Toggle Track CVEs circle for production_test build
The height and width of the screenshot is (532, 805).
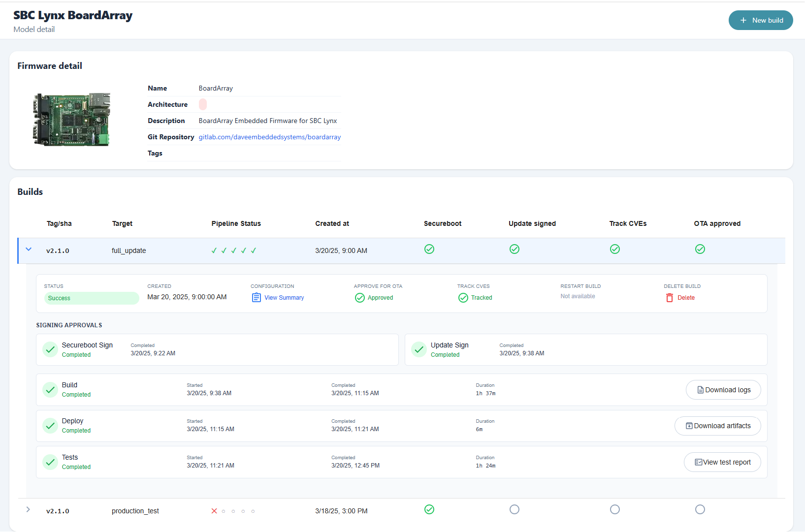click(614, 509)
